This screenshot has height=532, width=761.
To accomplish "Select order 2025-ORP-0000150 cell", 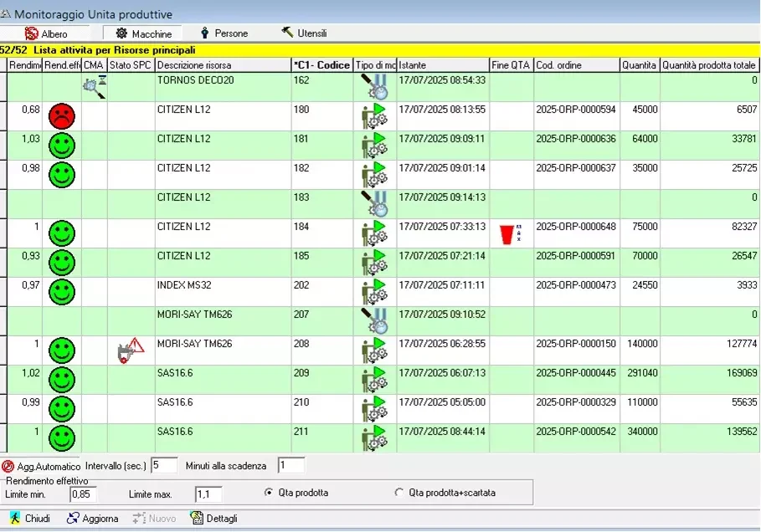I will tap(577, 350).
